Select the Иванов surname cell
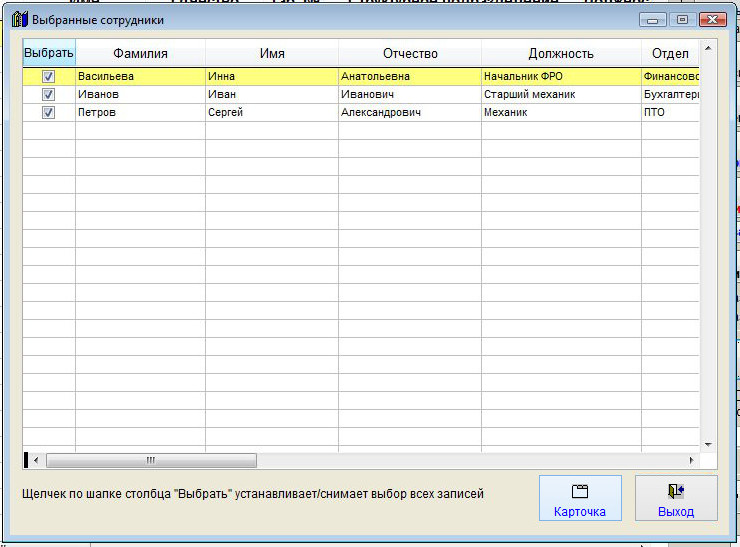Viewport: 740px width, 547px height. [140, 94]
